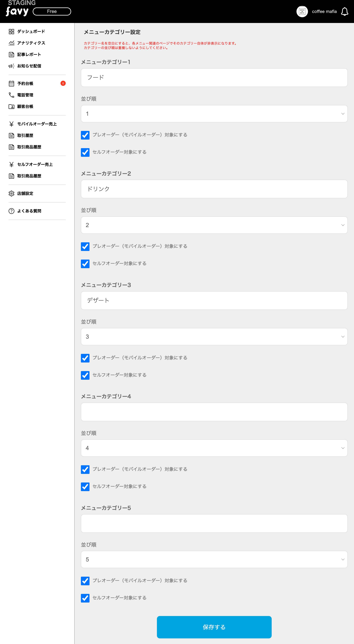354x644 pixels.
Task: Click the 店舗設定 gear icon
Action: [11, 194]
